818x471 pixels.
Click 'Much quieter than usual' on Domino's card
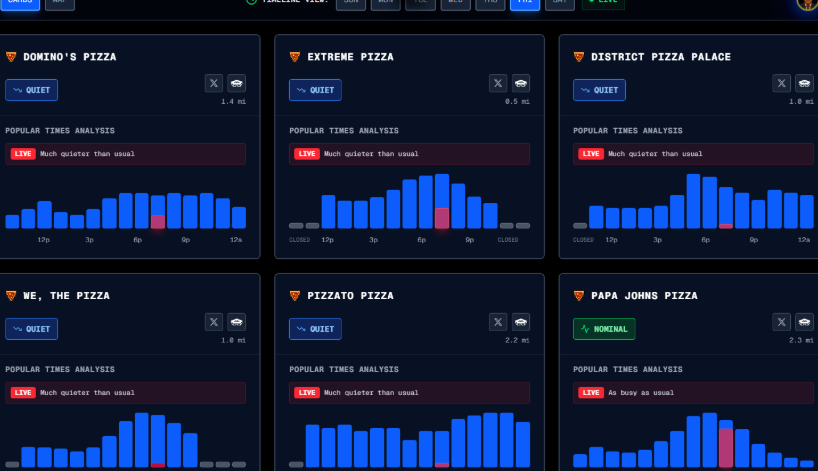87,154
